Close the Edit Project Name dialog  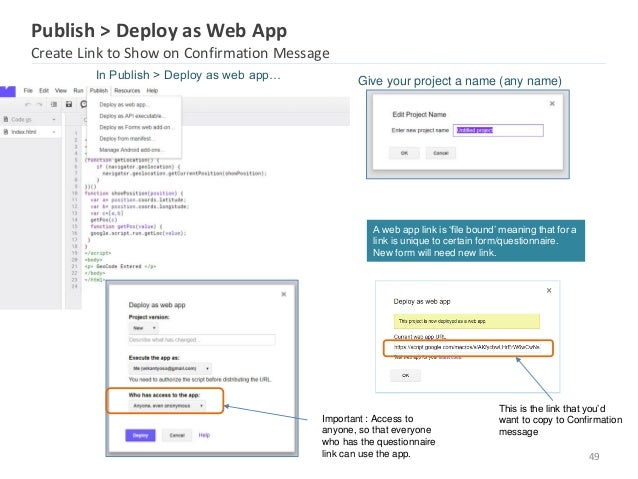pos(552,103)
